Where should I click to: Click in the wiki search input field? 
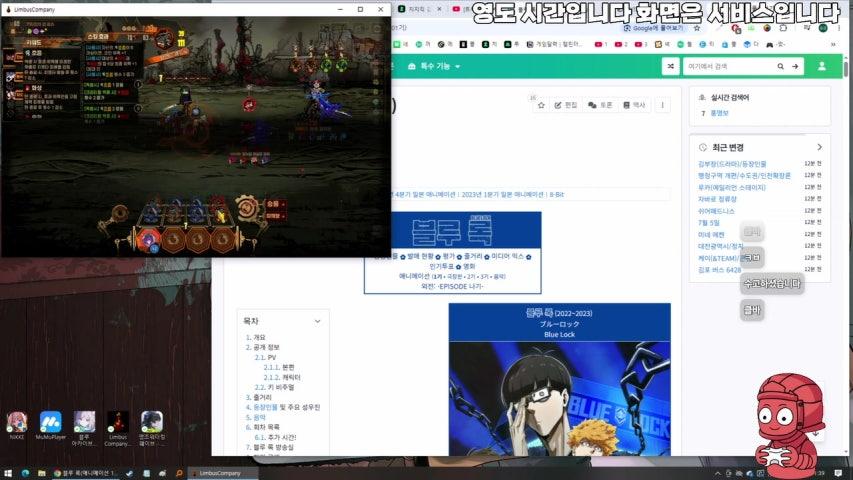[728, 66]
